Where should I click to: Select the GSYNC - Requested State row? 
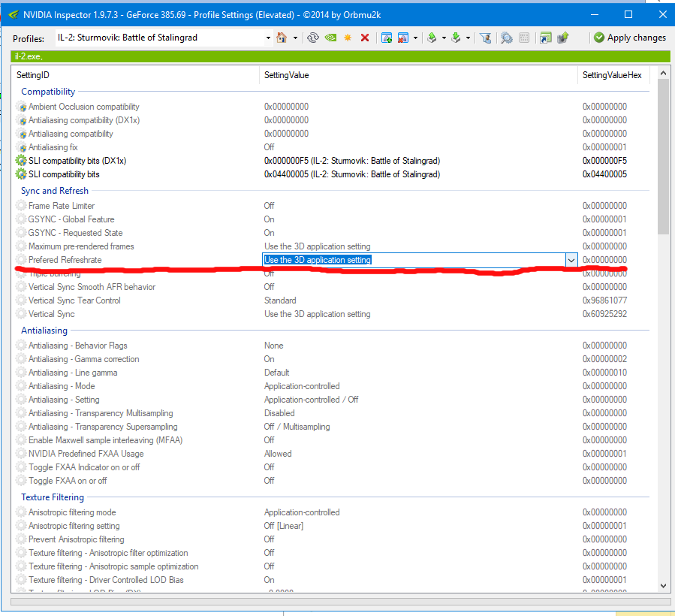[x=330, y=233]
